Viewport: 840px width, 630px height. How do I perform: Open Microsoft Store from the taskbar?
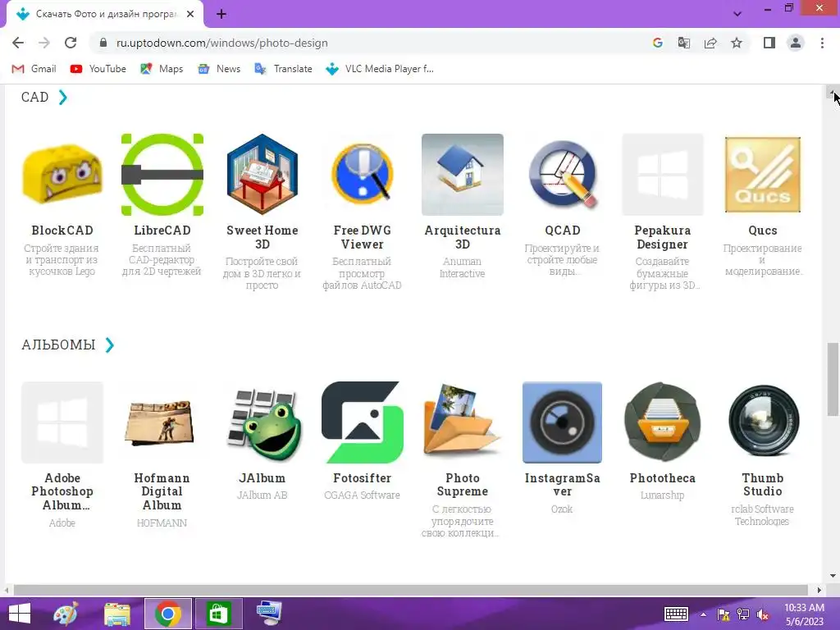click(218, 614)
